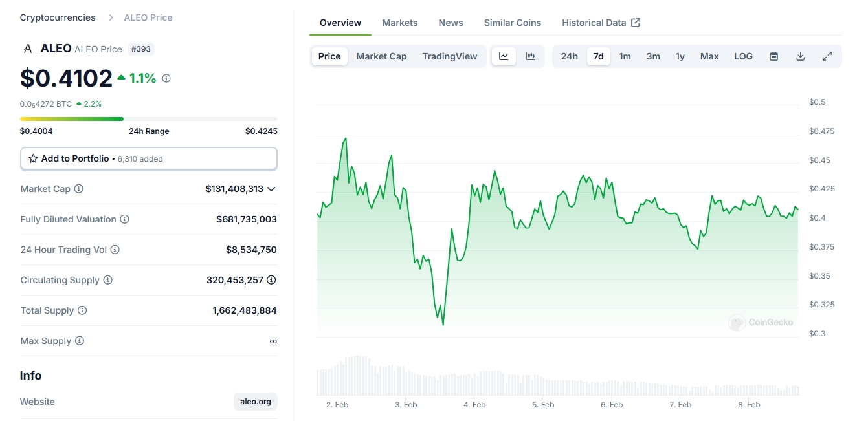Expand chart to fullscreen
This screenshot has width=868, height=421.
pos(827,56)
